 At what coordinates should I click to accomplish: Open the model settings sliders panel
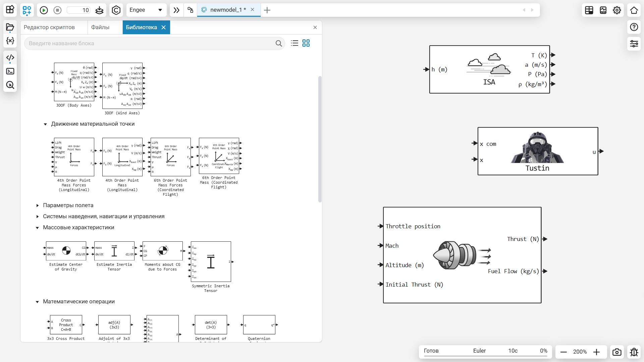coord(634,44)
